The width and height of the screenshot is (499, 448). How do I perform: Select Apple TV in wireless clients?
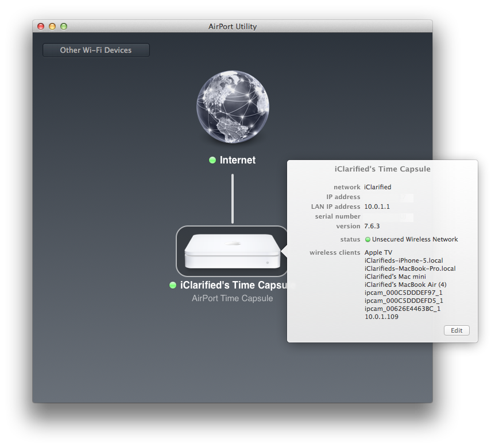(x=378, y=252)
